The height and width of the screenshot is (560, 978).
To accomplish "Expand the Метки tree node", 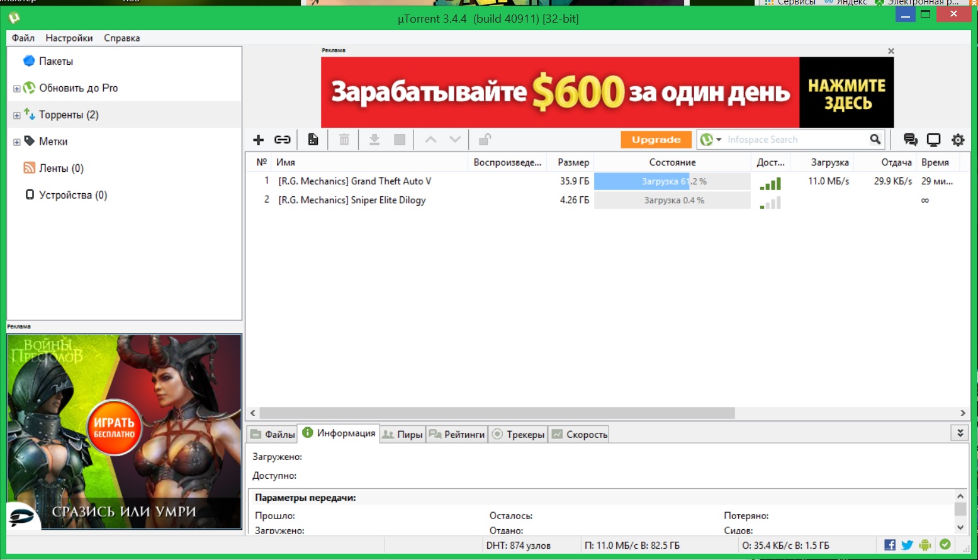I will tap(17, 142).
